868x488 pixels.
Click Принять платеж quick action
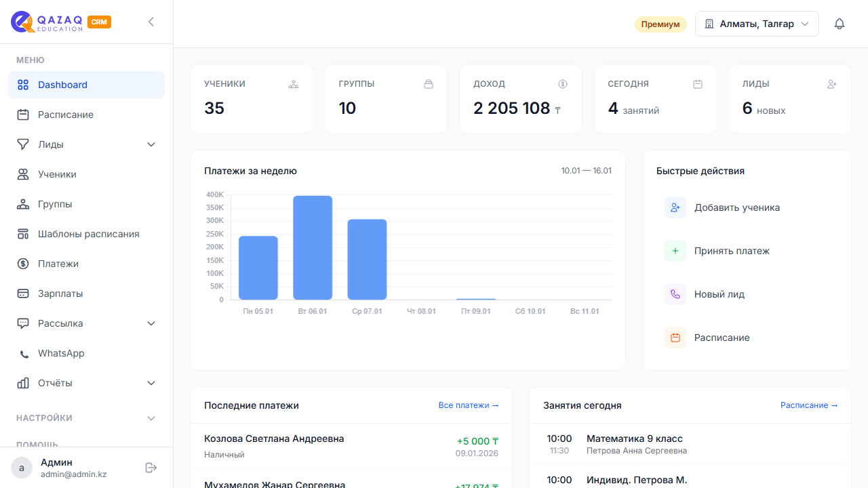pyautogui.click(x=747, y=251)
